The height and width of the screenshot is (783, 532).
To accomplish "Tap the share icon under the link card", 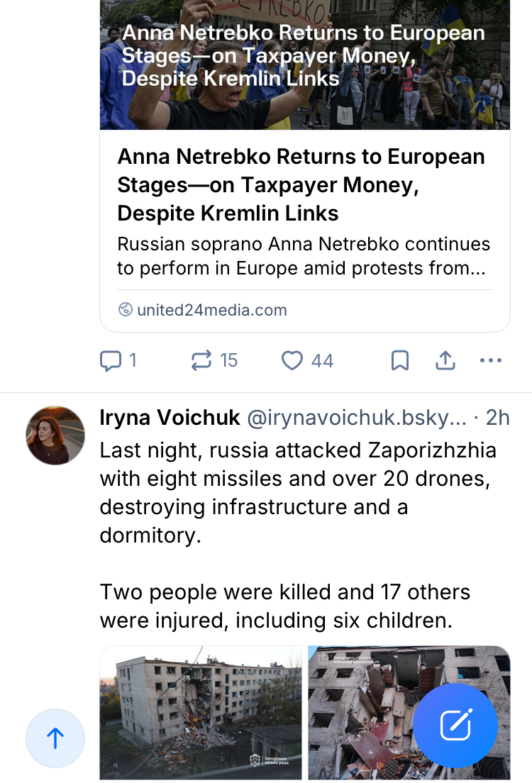I will (x=445, y=361).
